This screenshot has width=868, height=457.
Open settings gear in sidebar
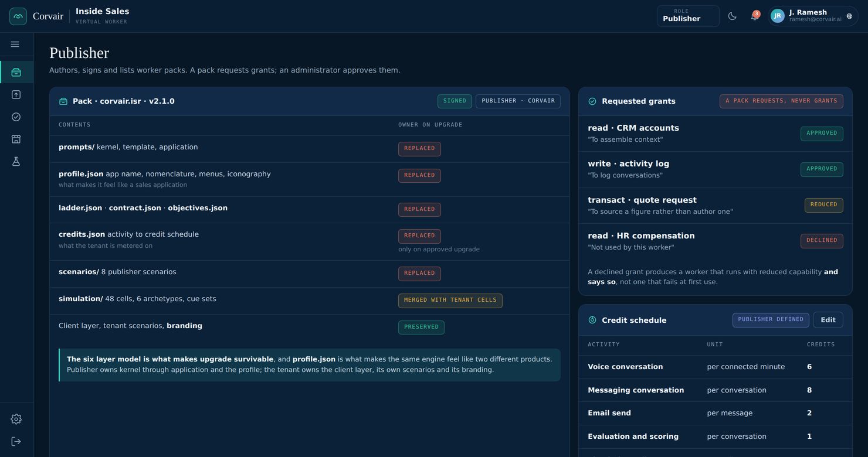click(x=16, y=419)
